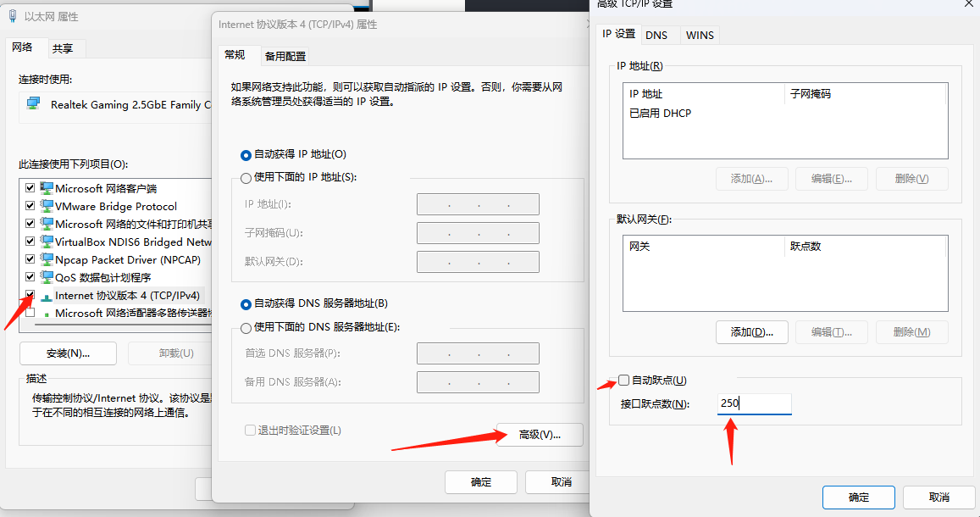Viewport: 980px width, 517px height.
Task: Click the Microsoft 文件和打印机共享 item icon
Action: [47, 223]
